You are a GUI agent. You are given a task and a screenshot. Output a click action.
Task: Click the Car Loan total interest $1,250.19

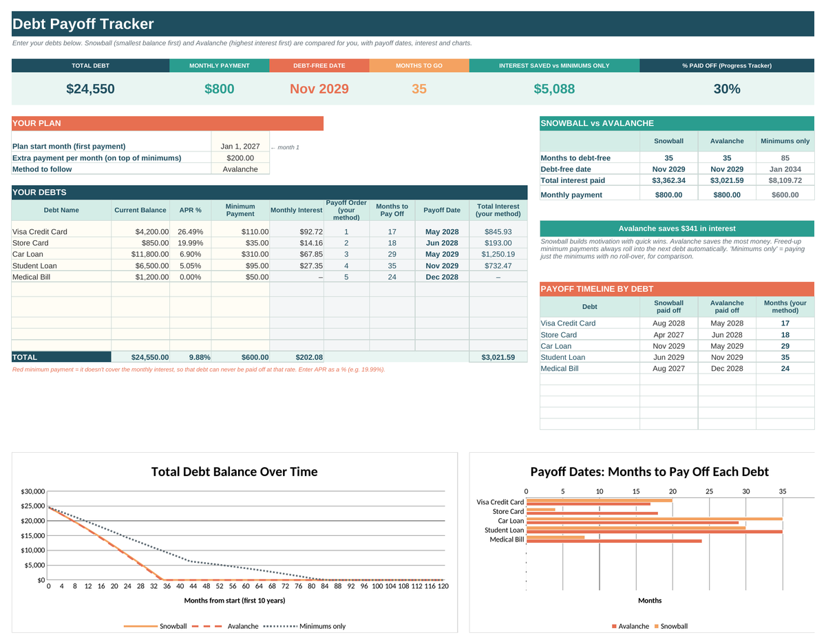[x=498, y=254]
